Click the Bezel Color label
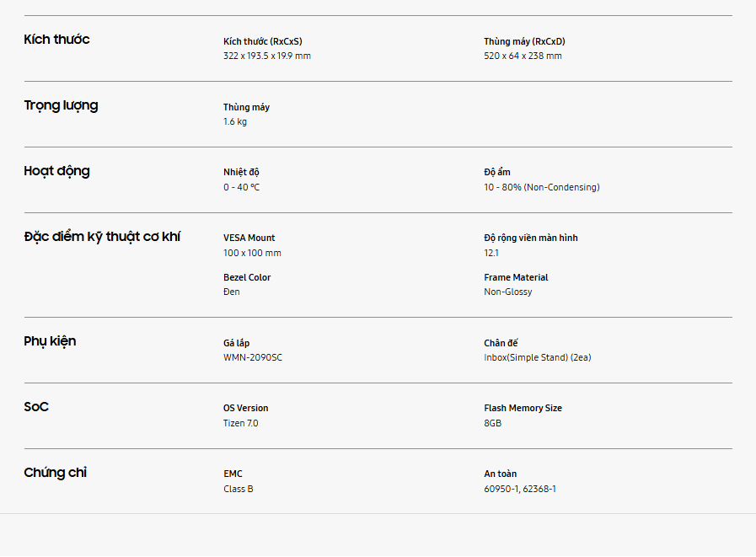The width and height of the screenshot is (756, 557). coord(247,277)
